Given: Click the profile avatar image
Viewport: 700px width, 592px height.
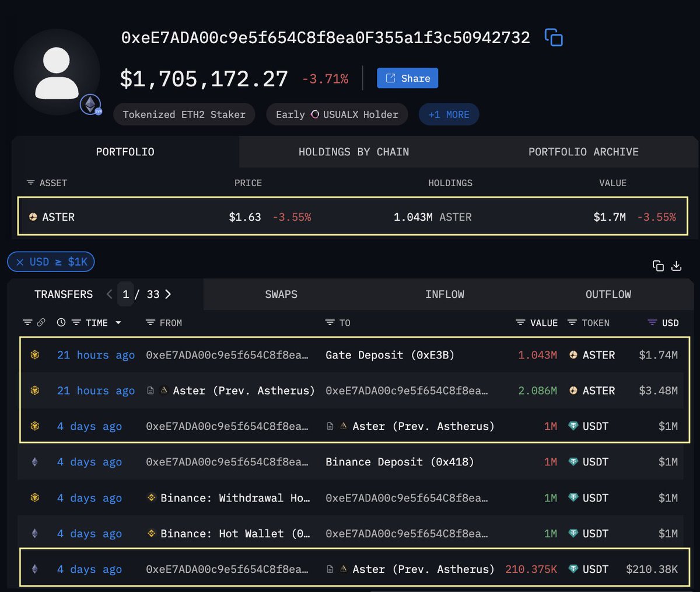Looking at the screenshot, I should point(57,72).
